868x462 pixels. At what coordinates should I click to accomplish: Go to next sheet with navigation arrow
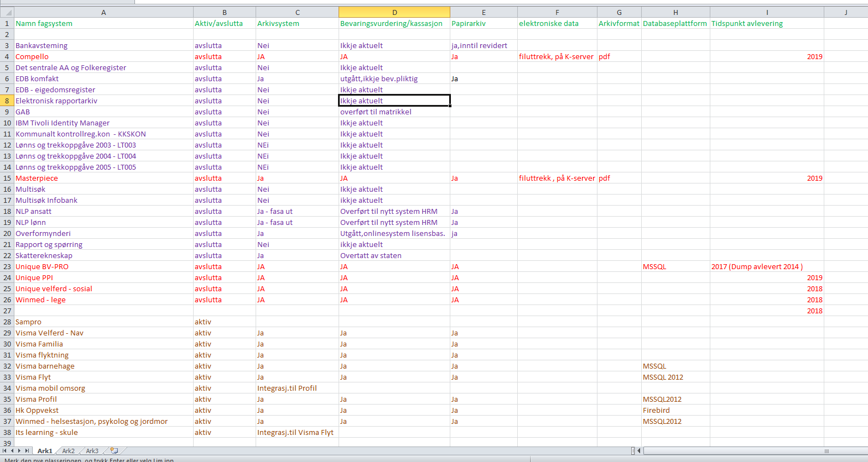click(x=19, y=451)
